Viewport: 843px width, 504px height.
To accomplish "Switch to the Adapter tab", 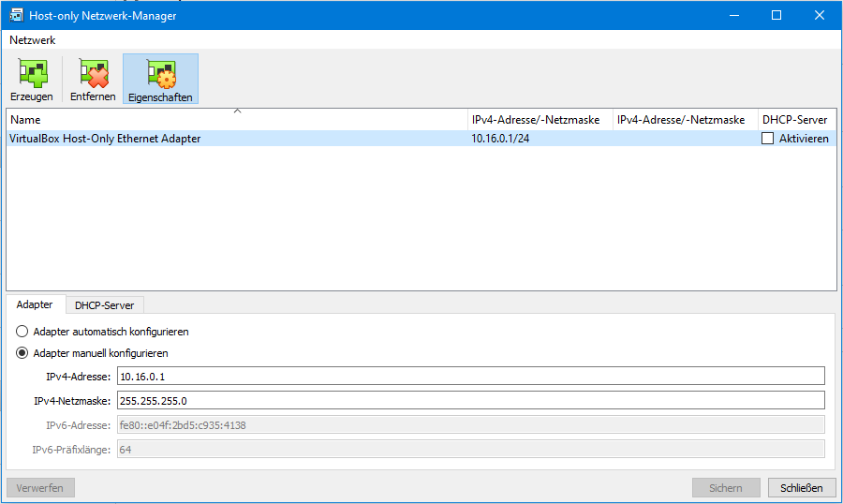I will (x=35, y=304).
